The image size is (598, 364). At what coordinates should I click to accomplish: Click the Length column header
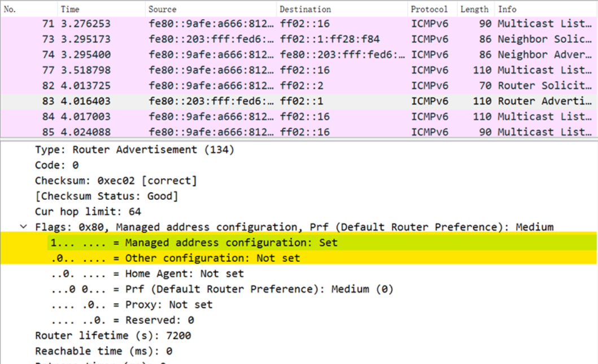474,9
